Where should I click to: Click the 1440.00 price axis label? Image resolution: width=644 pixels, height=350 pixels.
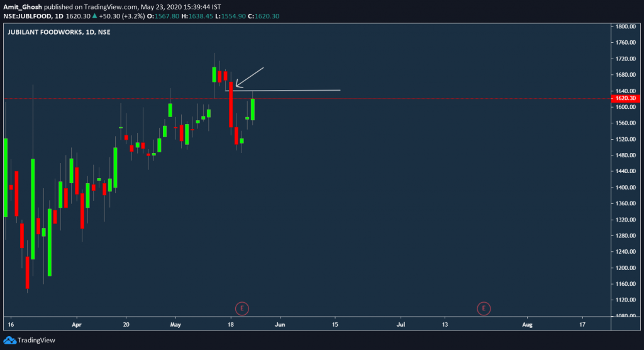[x=626, y=171]
